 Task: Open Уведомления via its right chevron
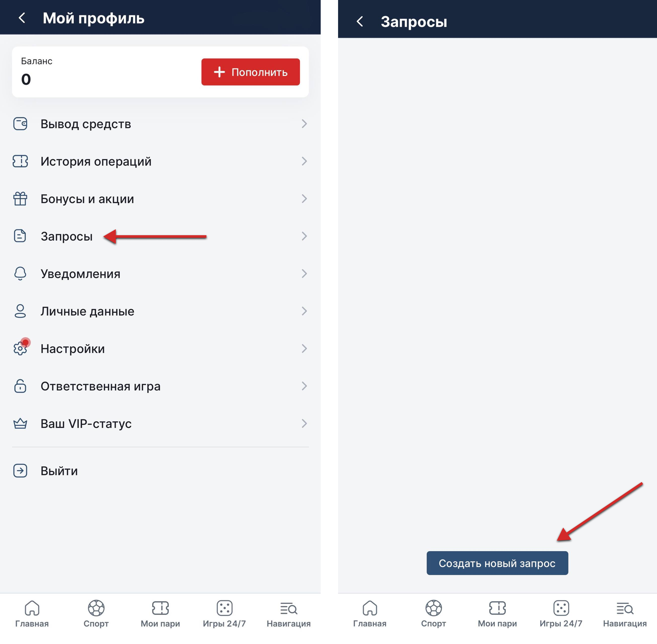304,274
